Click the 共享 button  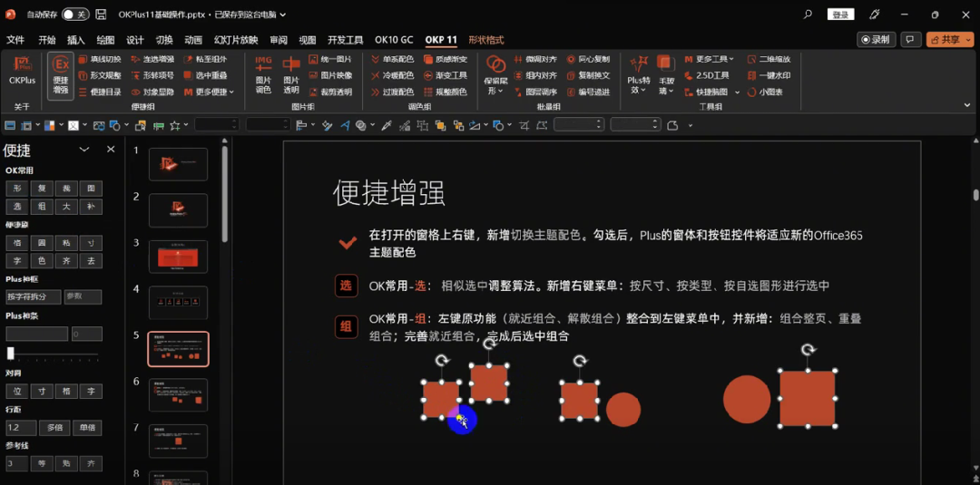(949, 39)
